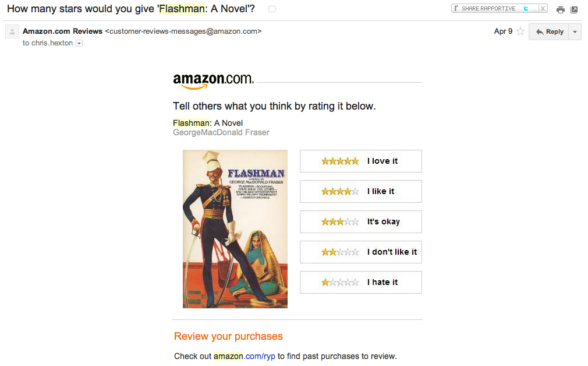The image size is (588, 366).
Task: Open the dropdown arrow beside Reply
Action: click(575, 31)
